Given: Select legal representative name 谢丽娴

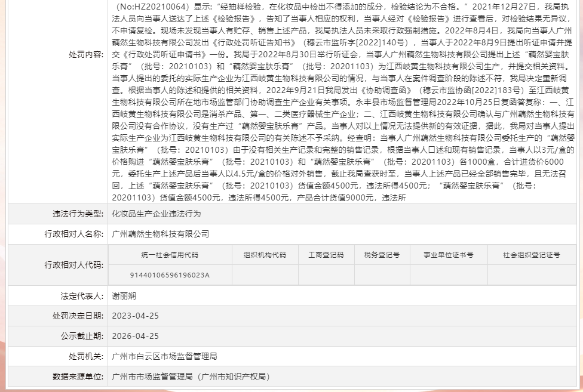Looking at the screenshot, I should pos(124,296).
